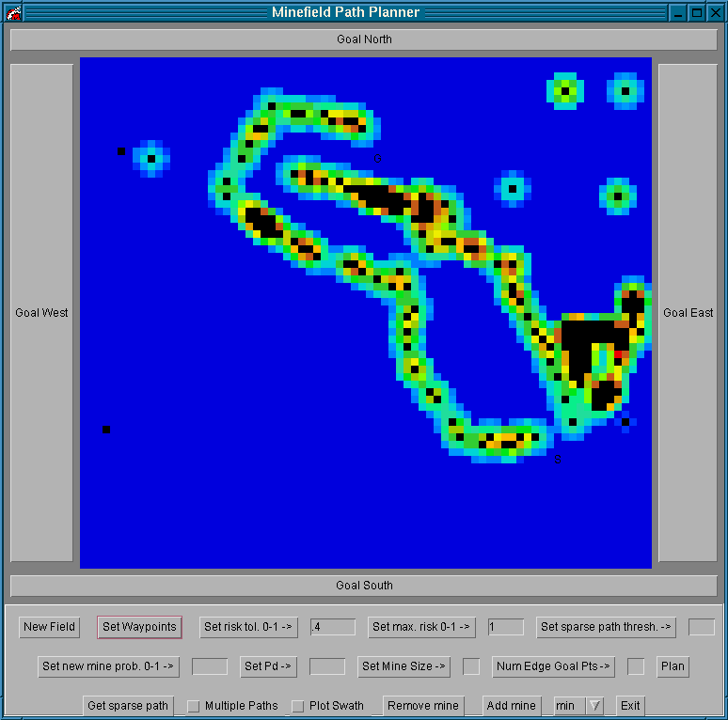The width and height of the screenshot is (728, 720).
Task: Click the Goal South button
Action: tap(364, 586)
